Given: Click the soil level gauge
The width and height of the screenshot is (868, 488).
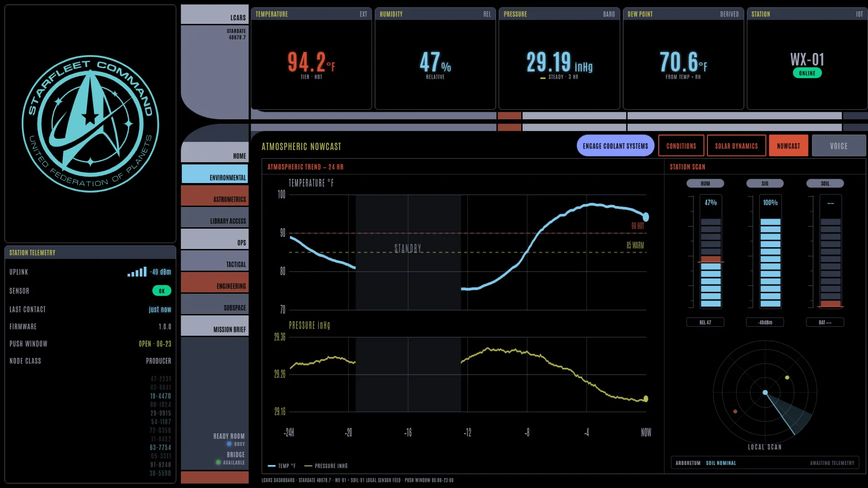Looking at the screenshot, I should point(830,252).
